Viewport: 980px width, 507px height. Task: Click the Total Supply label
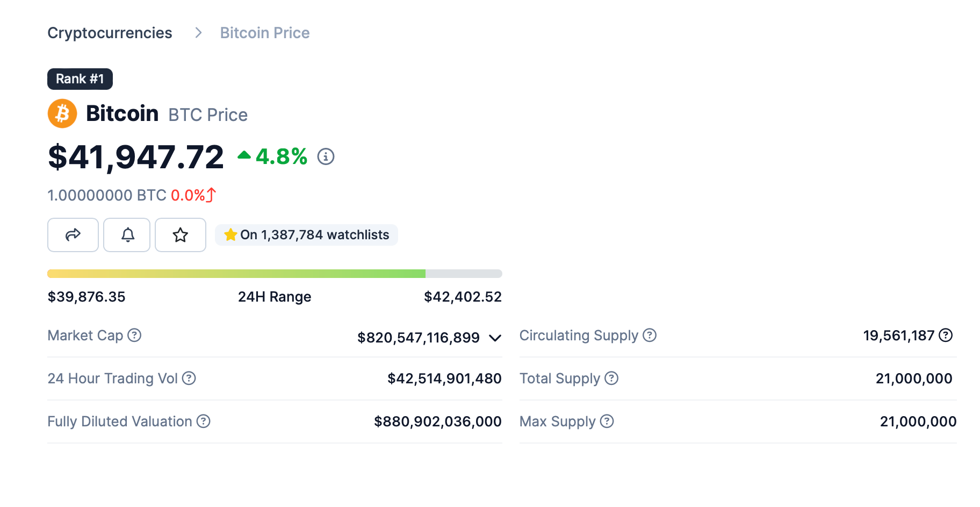click(x=560, y=379)
